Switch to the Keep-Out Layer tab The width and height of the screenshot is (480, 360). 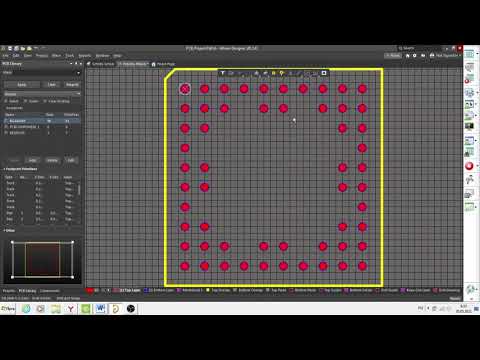pyautogui.click(x=415, y=290)
